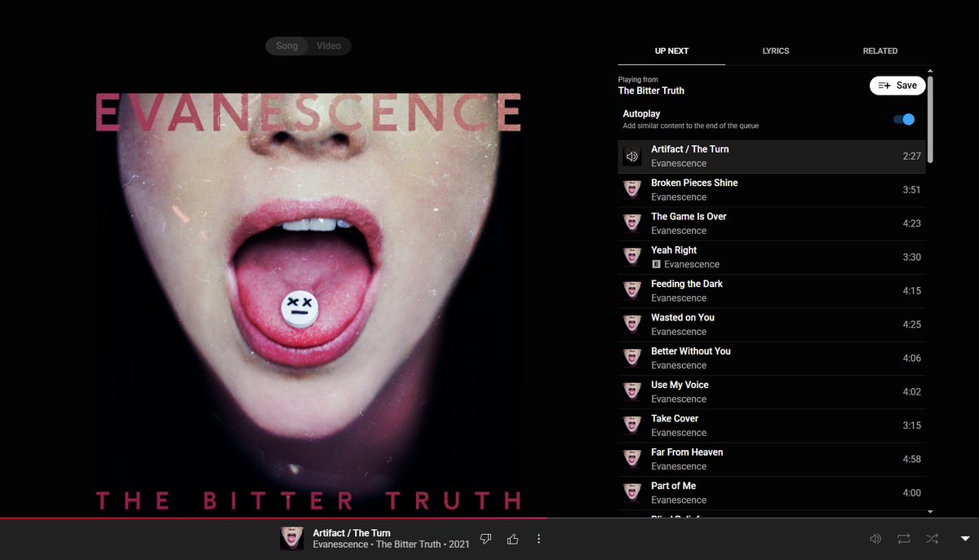Turn off the Autoplay switch
The height and width of the screenshot is (560, 979).
tap(904, 119)
